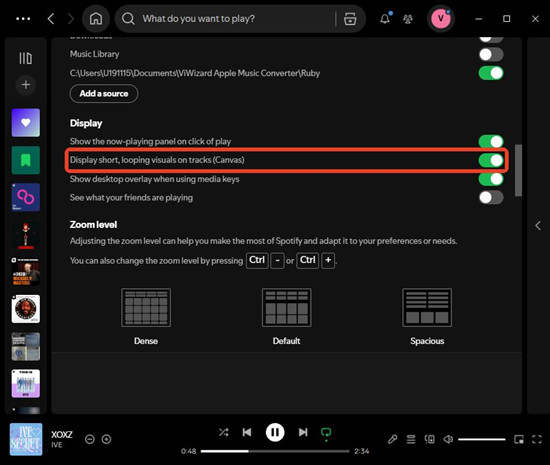The width and height of the screenshot is (550, 465).
Task: Click the Add a source button
Action: coord(104,94)
